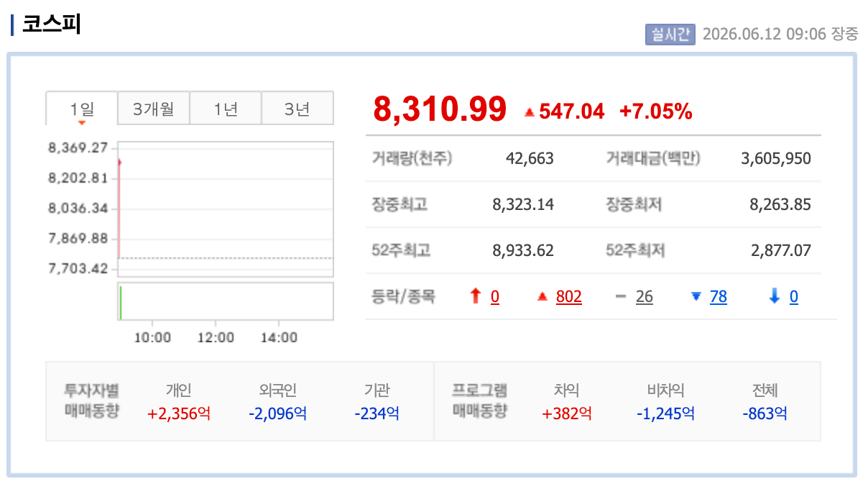Switch to the 1년 chart tab

tap(226, 109)
